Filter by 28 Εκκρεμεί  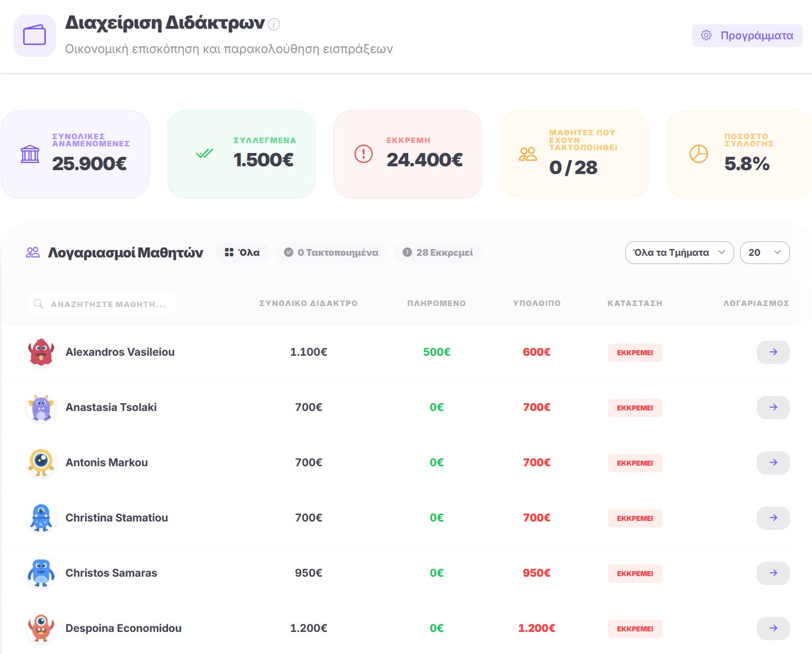(438, 252)
